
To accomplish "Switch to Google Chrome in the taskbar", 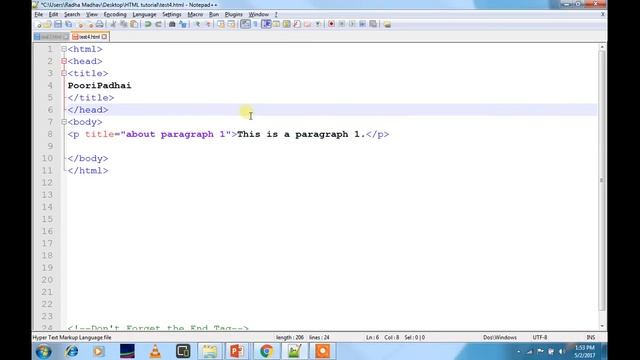I will coord(266,351).
